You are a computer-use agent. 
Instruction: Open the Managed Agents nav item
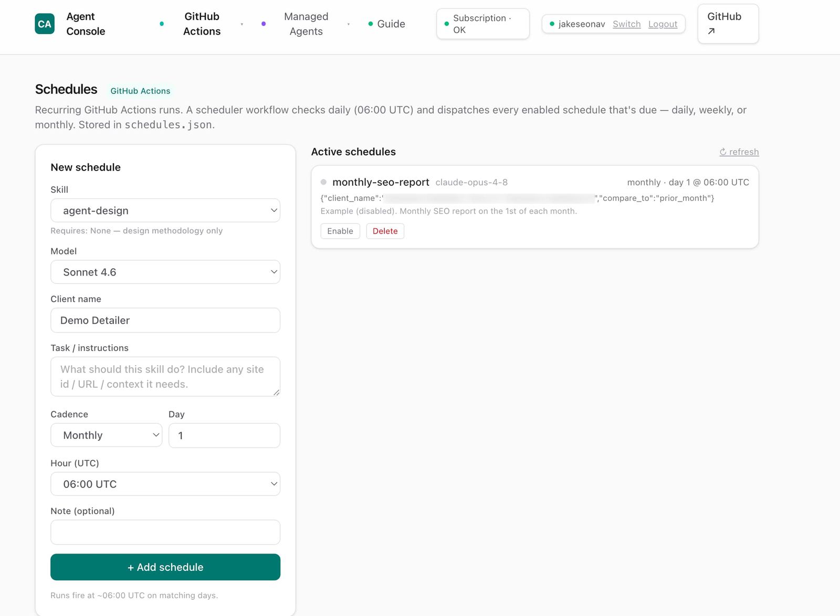[x=306, y=24]
